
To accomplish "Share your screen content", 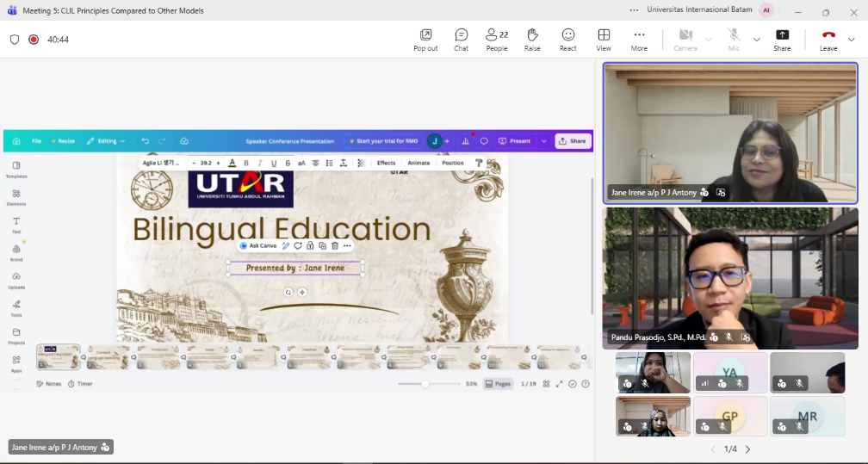I will tap(782, 40).
